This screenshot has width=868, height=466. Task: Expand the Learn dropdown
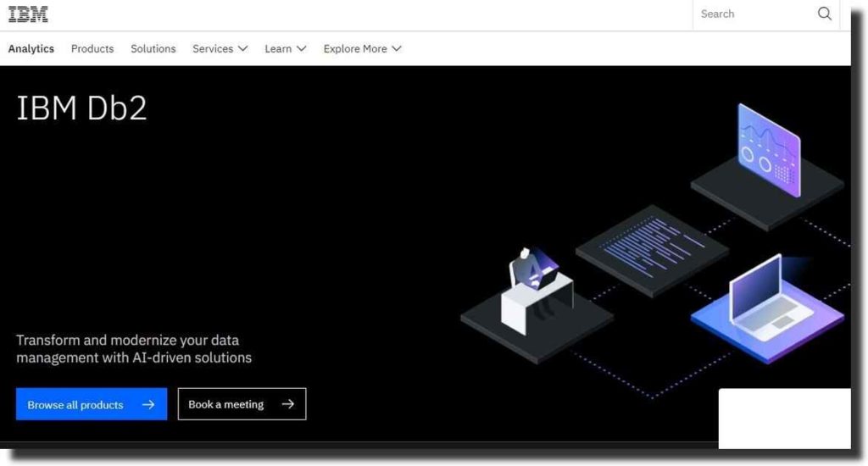(x=285, y=48)
